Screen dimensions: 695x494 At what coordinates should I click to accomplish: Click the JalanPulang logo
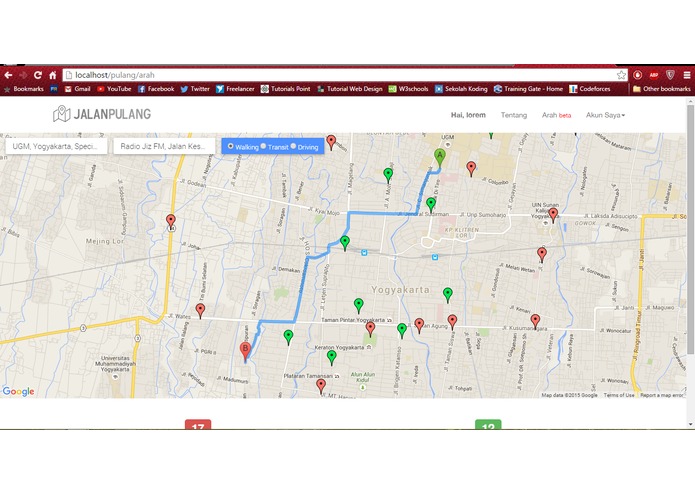(x=102, y=114)
